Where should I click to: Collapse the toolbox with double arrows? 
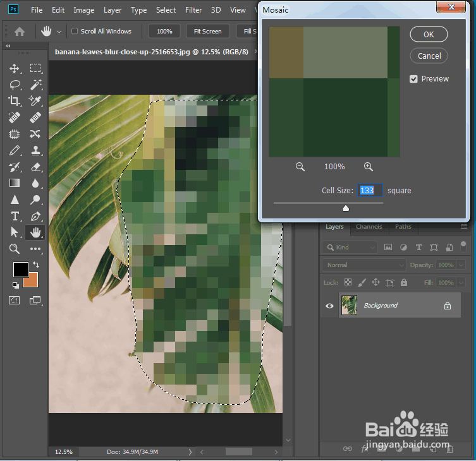coord(8,46)
